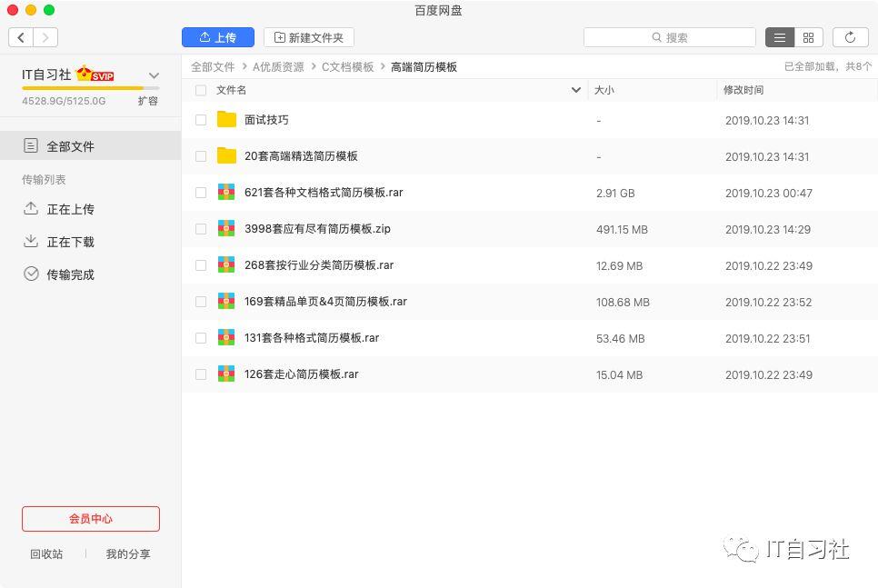Open the 回收站 recycle bin
Image resolution: width=878 pixels, height=588 pixels.
[x=45, y=553]
